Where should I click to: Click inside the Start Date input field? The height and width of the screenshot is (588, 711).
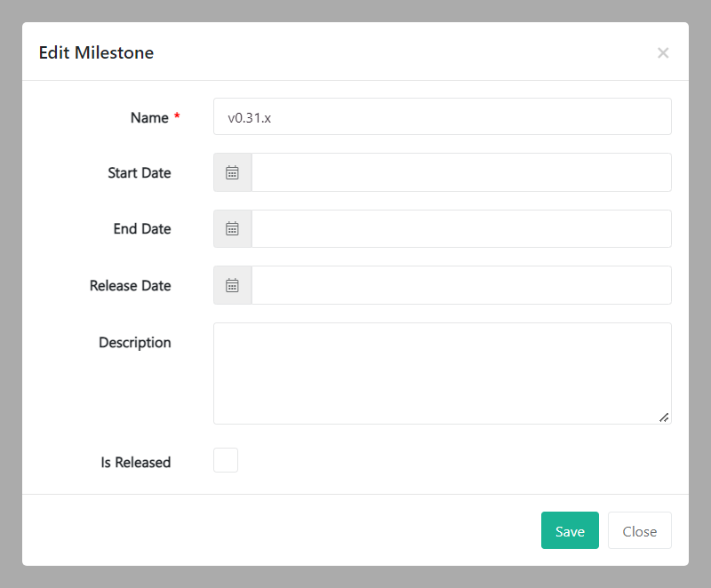(460, 172)
